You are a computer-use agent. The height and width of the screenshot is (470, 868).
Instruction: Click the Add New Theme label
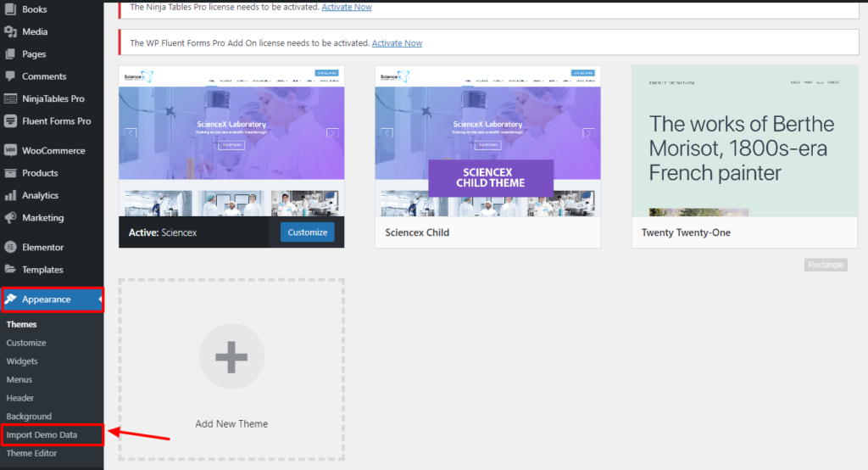click(231, 423)
